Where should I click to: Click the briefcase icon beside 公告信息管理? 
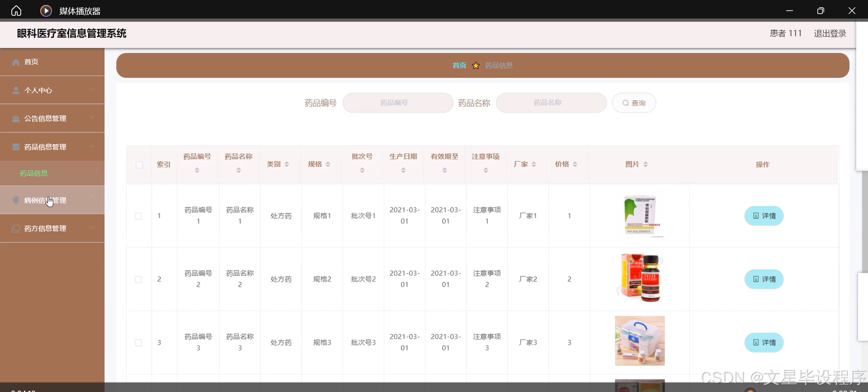pos(16,118)
